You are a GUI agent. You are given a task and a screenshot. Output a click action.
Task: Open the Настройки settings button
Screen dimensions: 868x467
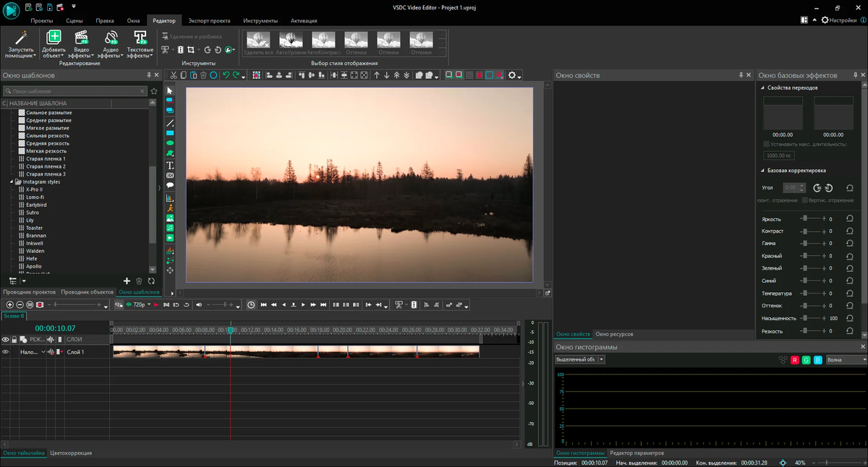coord(838,20)
